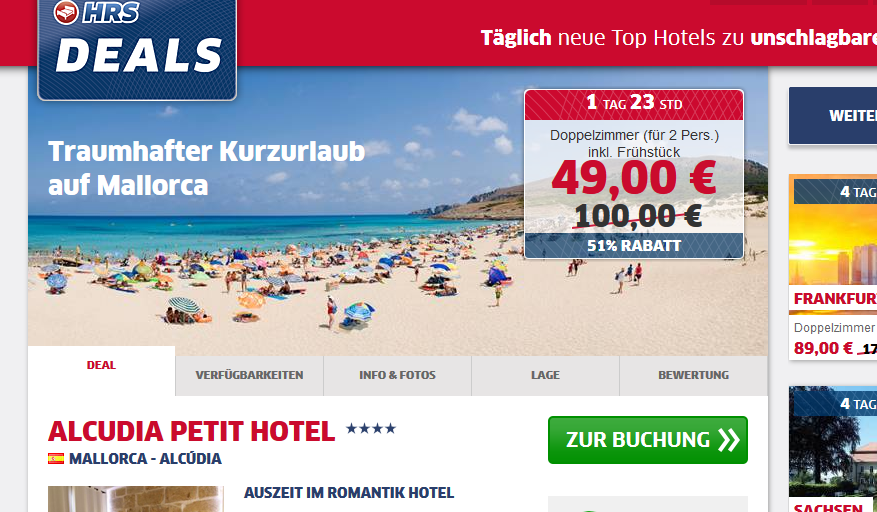Click the double arrow on Zur Buchung
877x512 pixels.
pos(729,440)
